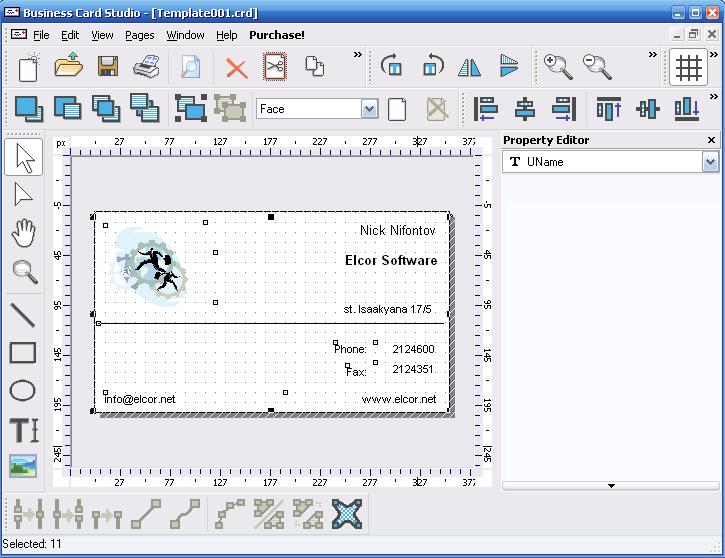
Task: Open the Pages menu
Action: pos(140,35)
